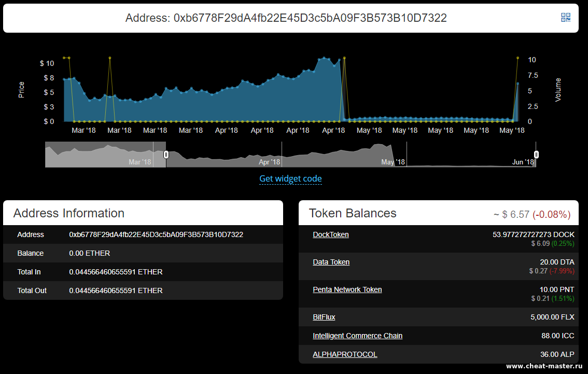
Task: Open the Penta Network Token link
Action: [347, 289]
